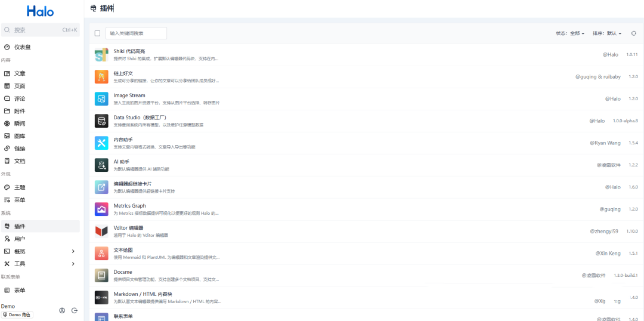Click the logout icon beside Demo user
The width and height of the screenshot is (644, 321).
(75, 310)
